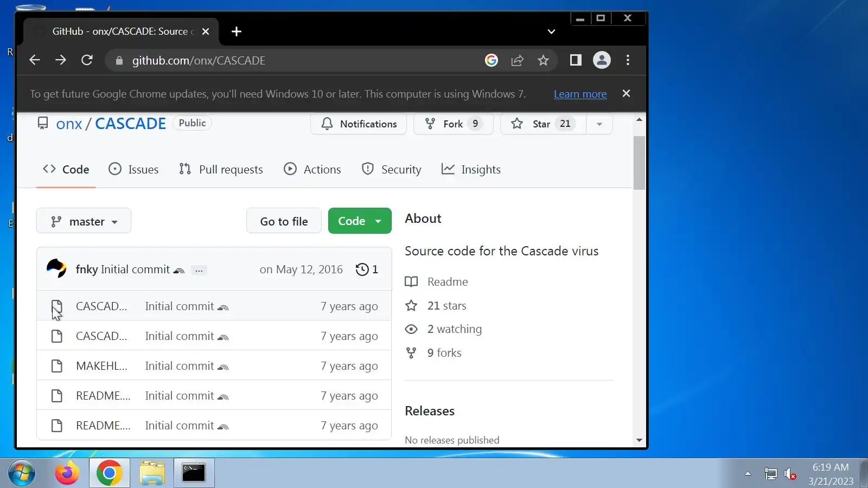This screenshot has height=488, width=868.
Task: Go back using browser back arrow
Action: point(35,60)
